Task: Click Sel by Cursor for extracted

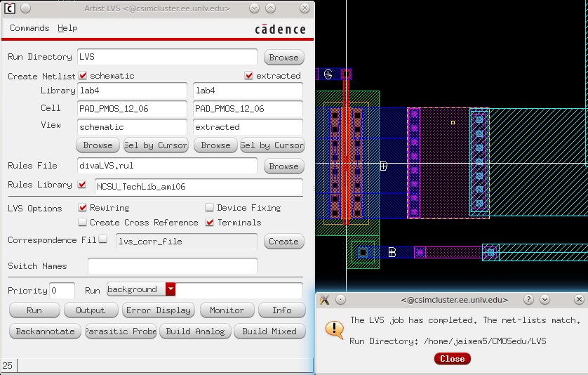Action: click(x=272, y=145)
